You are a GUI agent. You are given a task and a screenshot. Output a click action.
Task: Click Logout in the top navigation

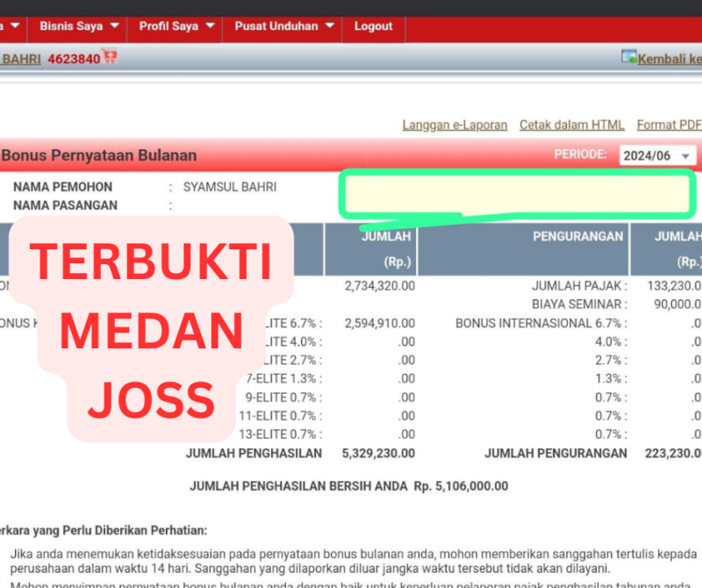pyautogui.click(x=373, y=26)
